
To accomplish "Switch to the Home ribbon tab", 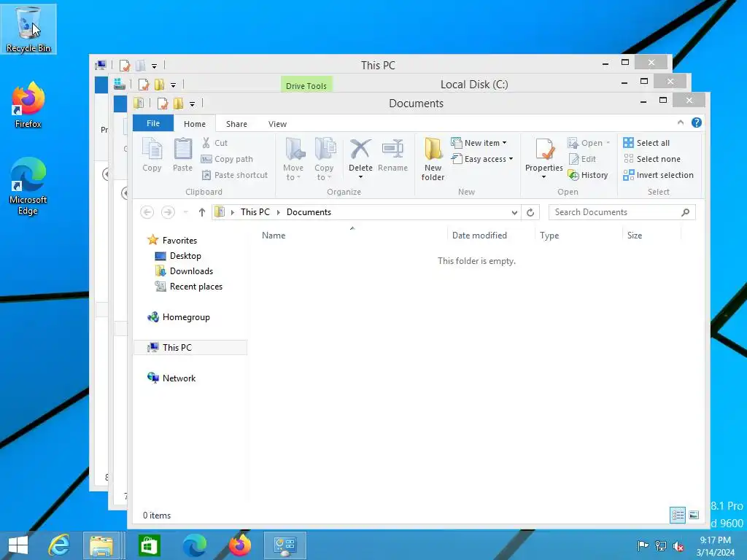I will click(x=194, y=124).
